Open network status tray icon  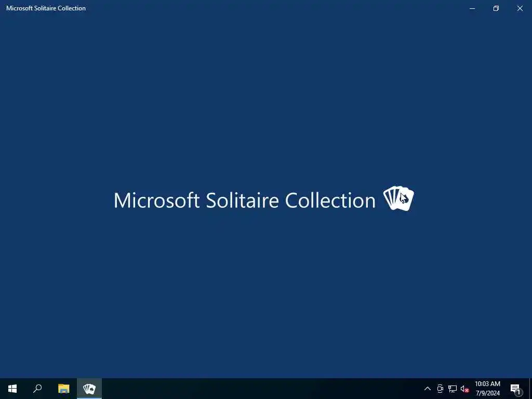(453, 389)
